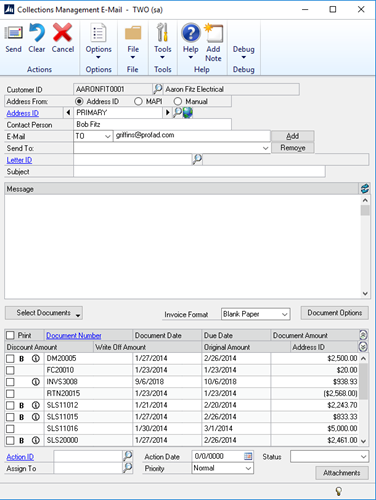Click the document grid scrollbar down arrow
376x500 pixels.
[363, 441]
